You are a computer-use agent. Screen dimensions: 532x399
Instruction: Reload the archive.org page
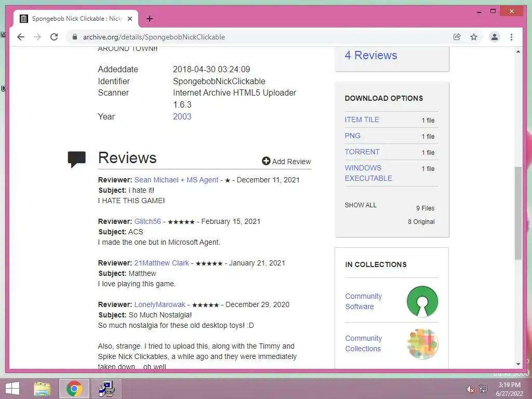54,37
